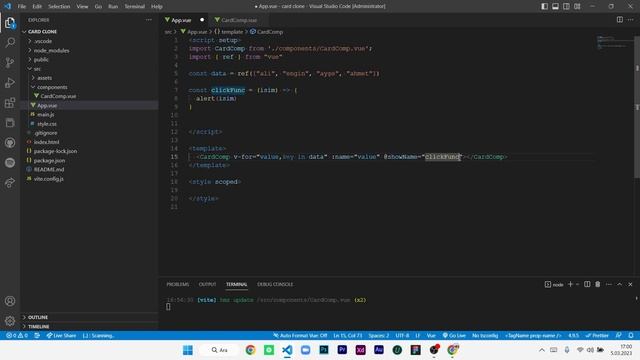Click the template breadcrumb segment
Image resolution: width=640 pixels, height=360 pixels.
tap(229, 31)
